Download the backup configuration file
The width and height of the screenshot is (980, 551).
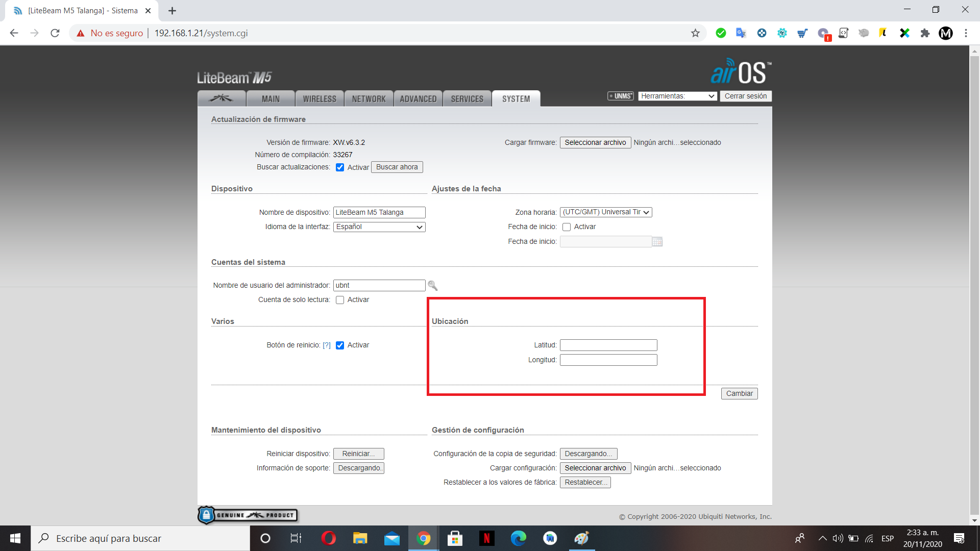(589, 454)
